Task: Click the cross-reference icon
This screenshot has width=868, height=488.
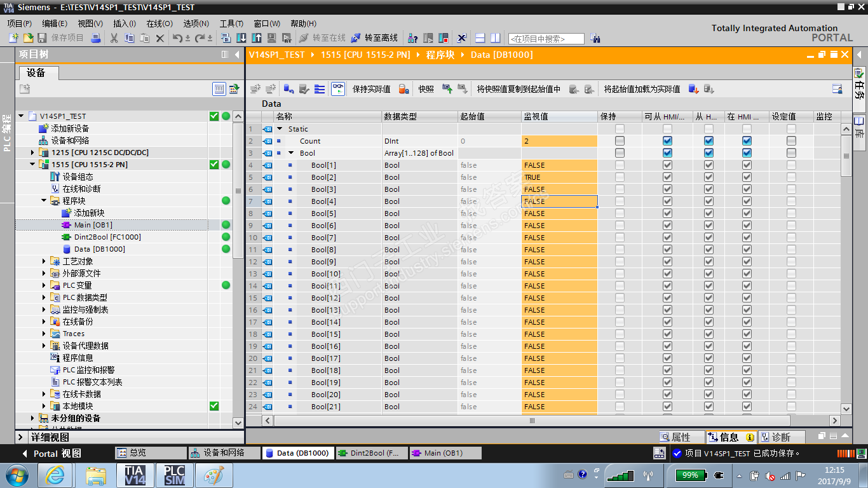Action: click(462, 38)
